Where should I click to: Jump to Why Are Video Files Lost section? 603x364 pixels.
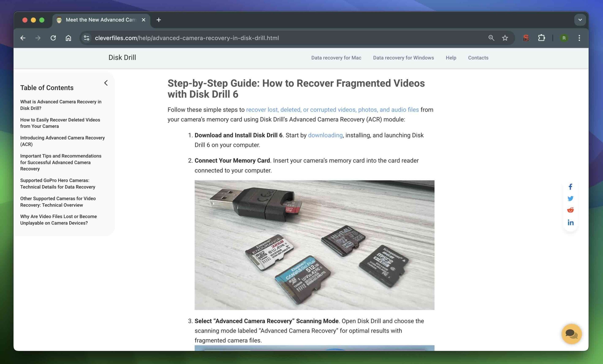[58, 220]
